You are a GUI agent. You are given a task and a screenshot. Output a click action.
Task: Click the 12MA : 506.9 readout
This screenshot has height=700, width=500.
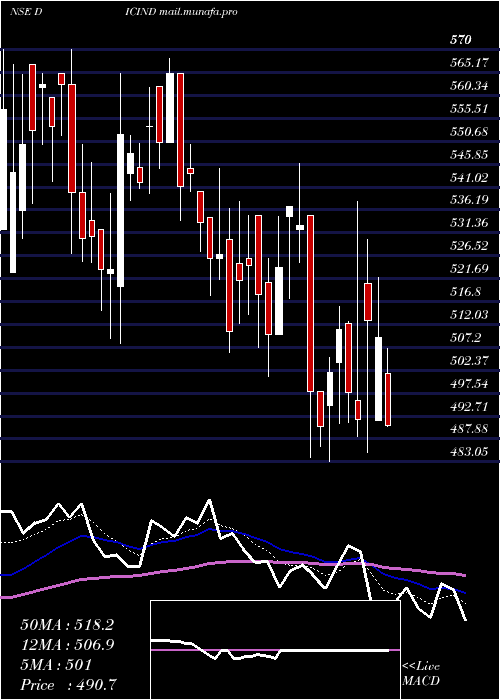tap(67, 645)
